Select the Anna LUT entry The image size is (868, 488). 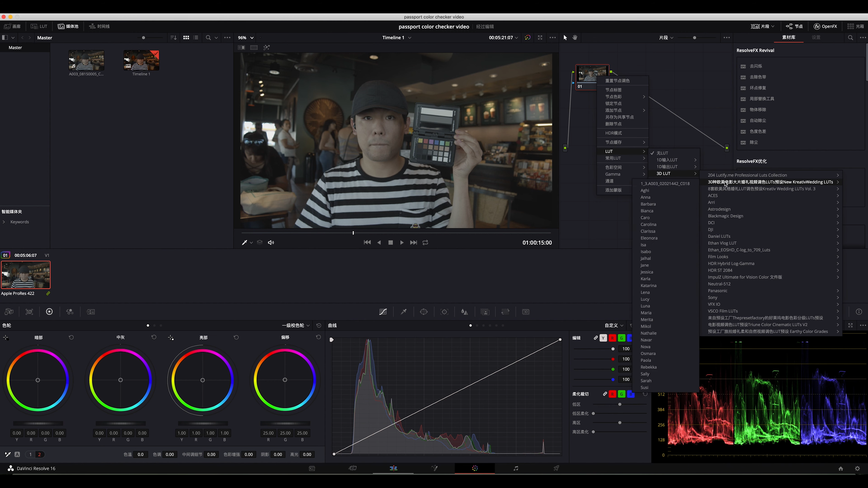click(x=645, y=197)
